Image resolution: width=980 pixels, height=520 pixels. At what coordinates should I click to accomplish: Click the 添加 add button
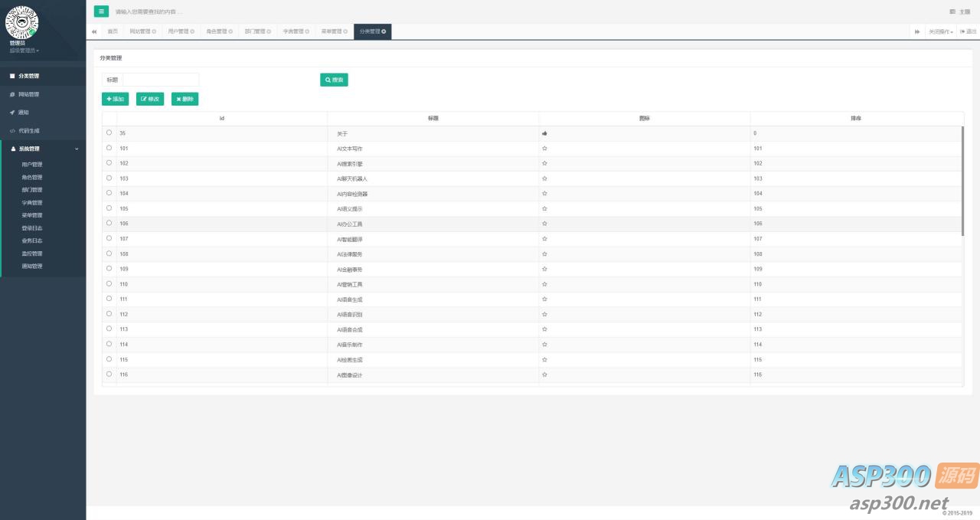(x=115, y=99)
